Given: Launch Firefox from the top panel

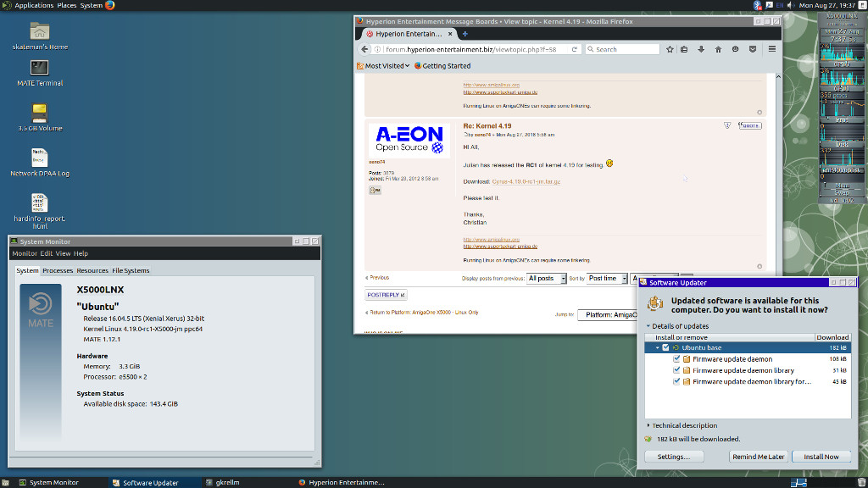Looking at the screenshot, I should (109, 5).
